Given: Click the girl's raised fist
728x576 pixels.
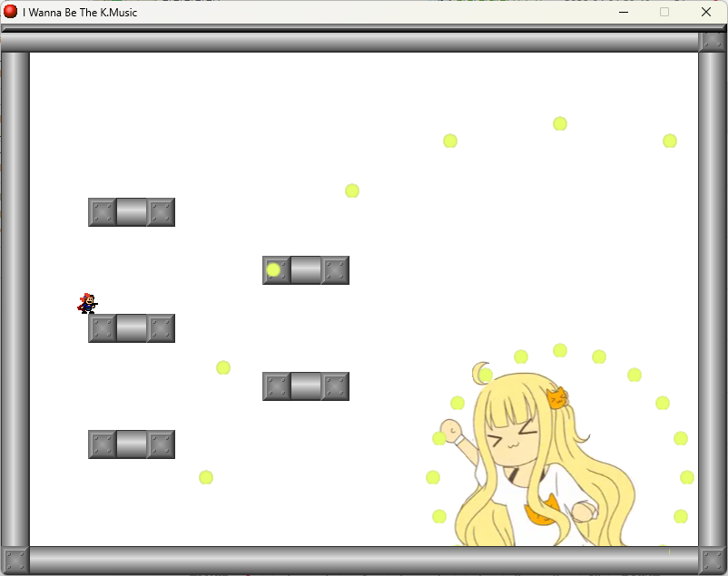Looking at the screenshot, I should pyautogui.click(x=449, y=430).
